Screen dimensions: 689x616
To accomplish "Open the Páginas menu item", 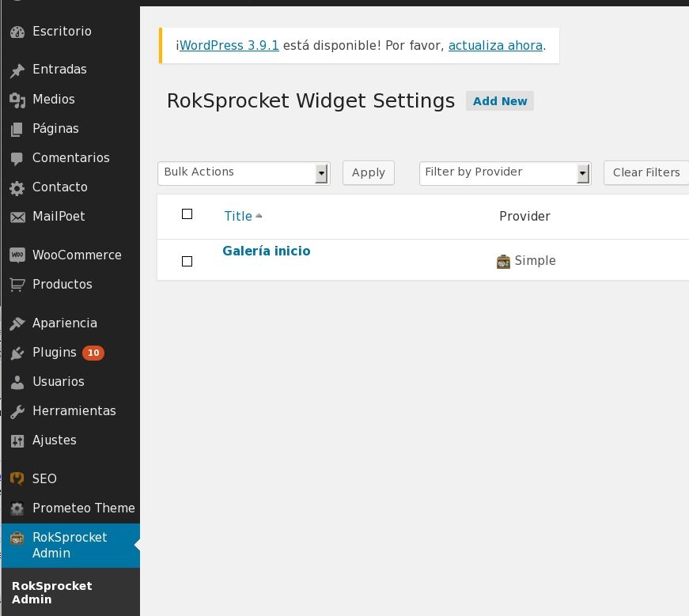I will [55, 128].
